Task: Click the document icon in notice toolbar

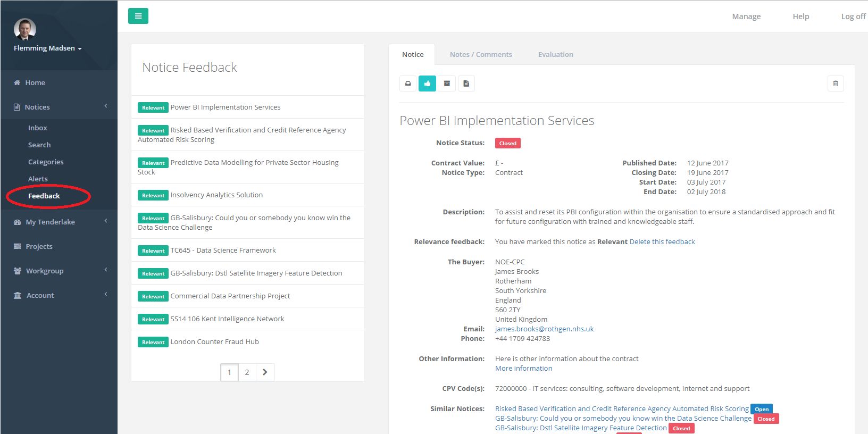Action: [x=466, y=84]
